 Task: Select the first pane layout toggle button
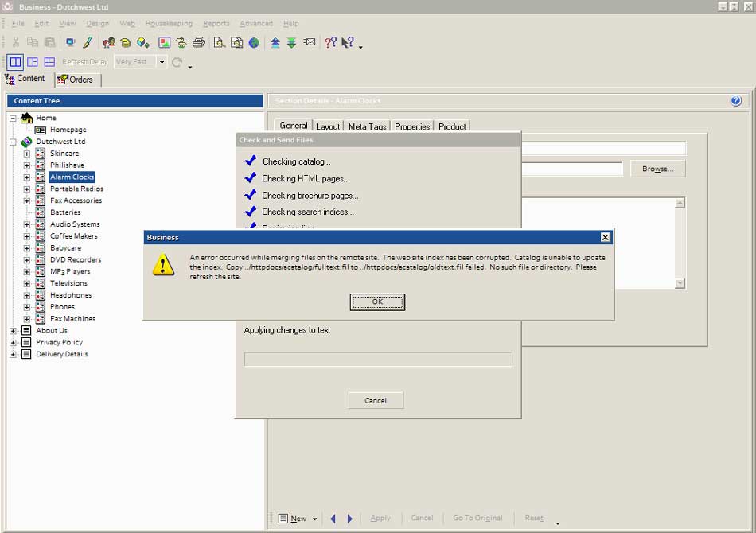click(15, 62)
